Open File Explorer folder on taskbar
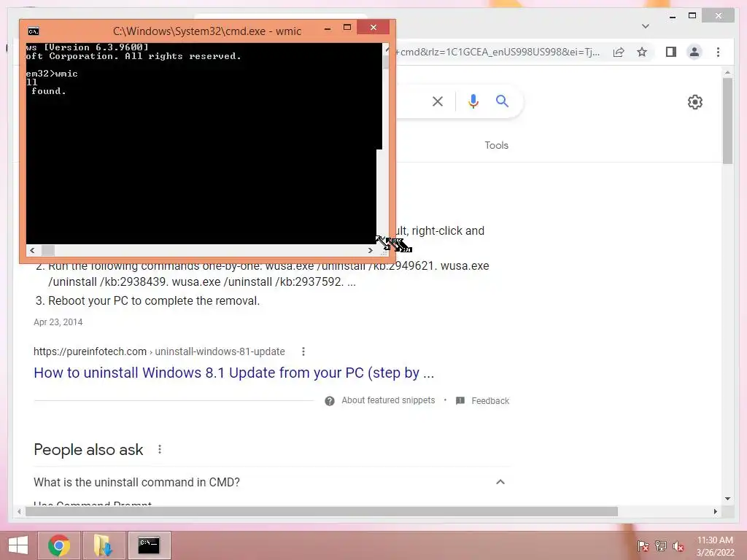 pyautogui.click(x=104, y=545)
